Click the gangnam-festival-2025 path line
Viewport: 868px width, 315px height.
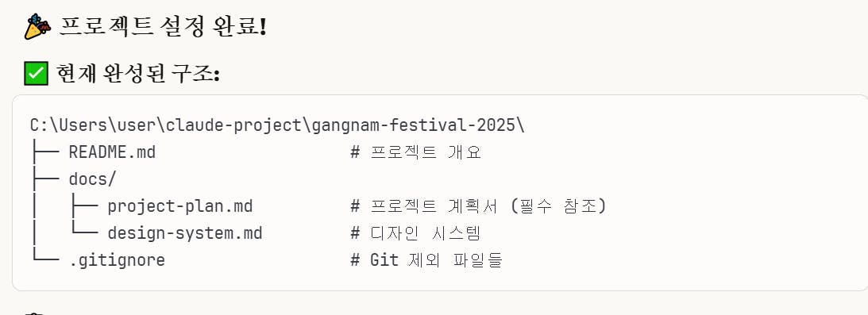277,125
